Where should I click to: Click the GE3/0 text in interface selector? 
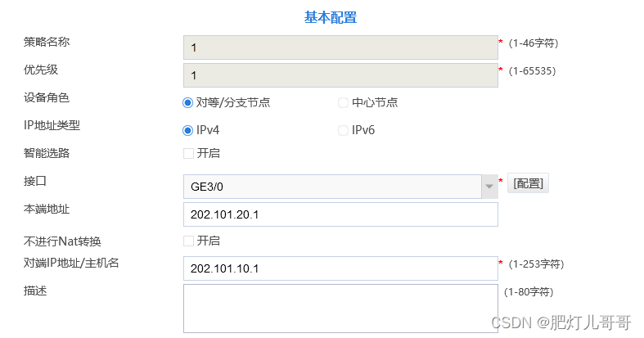(206, 187)
